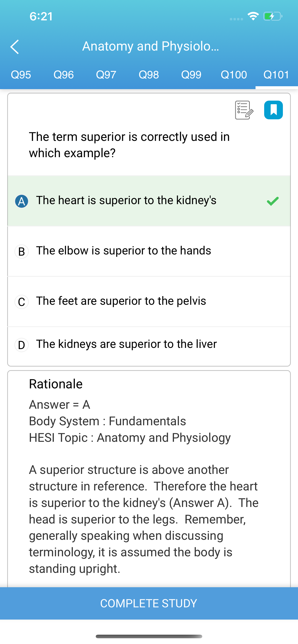Open the notes checklist icon
Viewport: 298px width, 644px height.
click(244, 110)
